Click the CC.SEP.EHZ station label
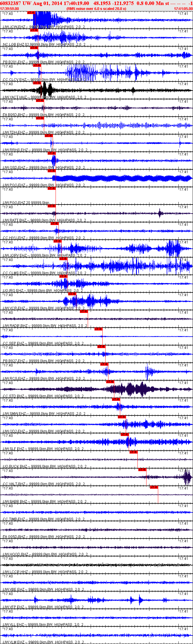Viewport: 193px width, 644px height. click(x=44, y=343)
